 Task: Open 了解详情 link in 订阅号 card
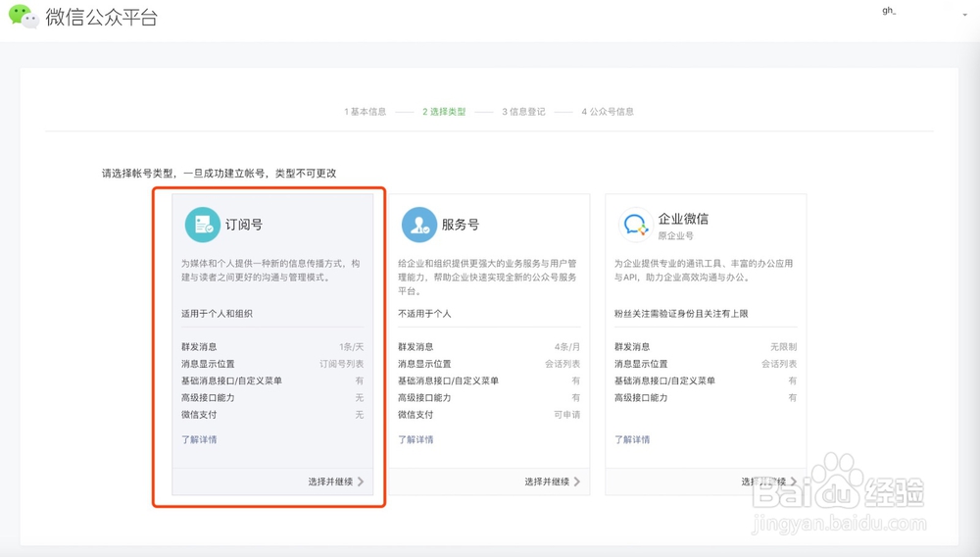point(199,439)
